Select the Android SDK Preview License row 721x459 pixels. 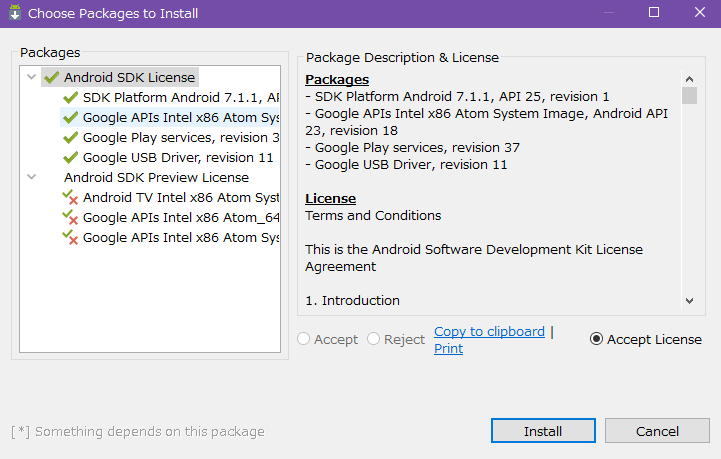pos(156,178)
